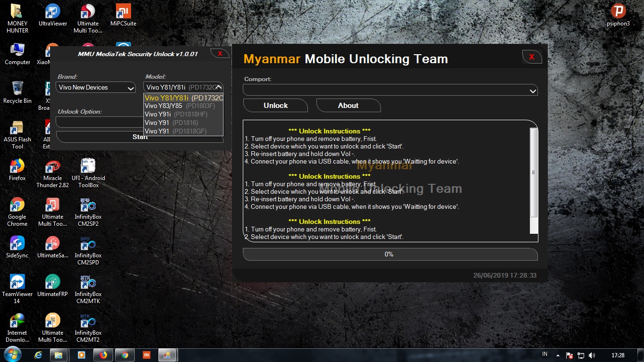Image resolution: width=644 pixels, height=362 pixels.
Task: Open the MONEY HUNTER desktop folder
Action: 17,19
